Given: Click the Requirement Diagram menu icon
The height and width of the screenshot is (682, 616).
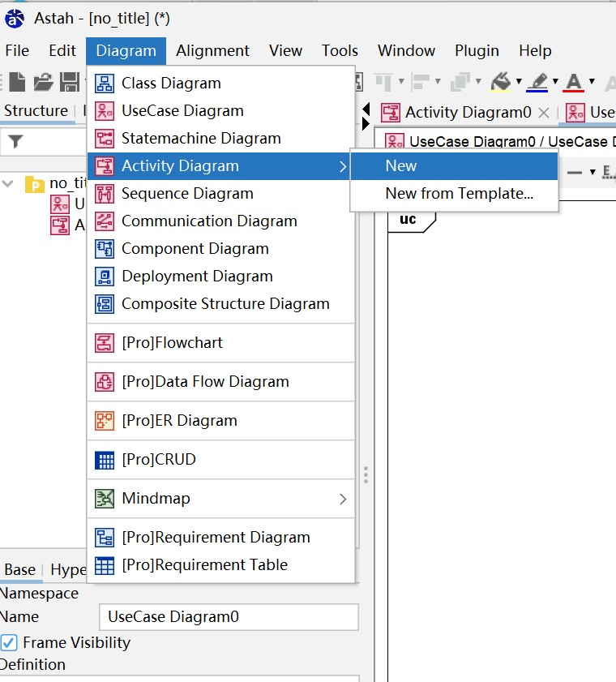Looking at the screenshot, I should click(105, 538).
